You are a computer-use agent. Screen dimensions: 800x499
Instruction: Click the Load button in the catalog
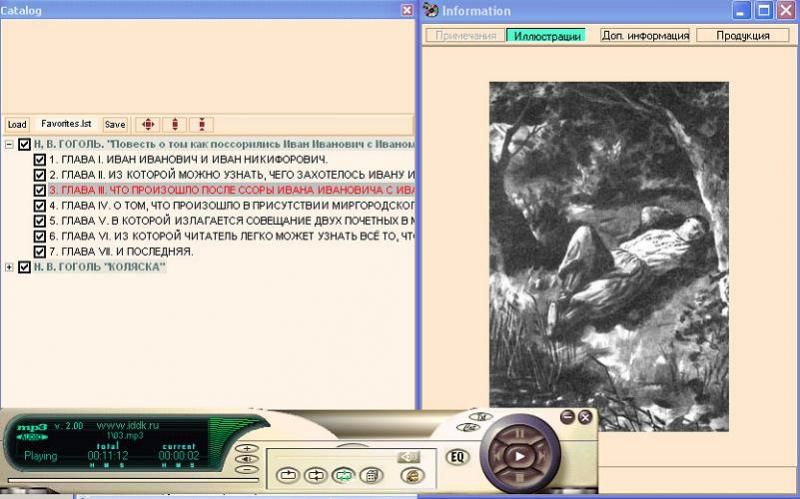click(17, 125)
